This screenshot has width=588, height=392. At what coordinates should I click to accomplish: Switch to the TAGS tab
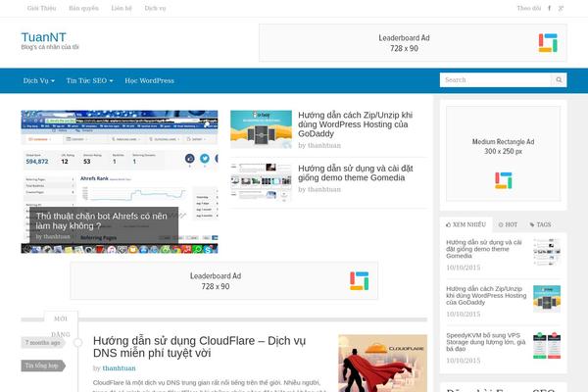point(540,224)
